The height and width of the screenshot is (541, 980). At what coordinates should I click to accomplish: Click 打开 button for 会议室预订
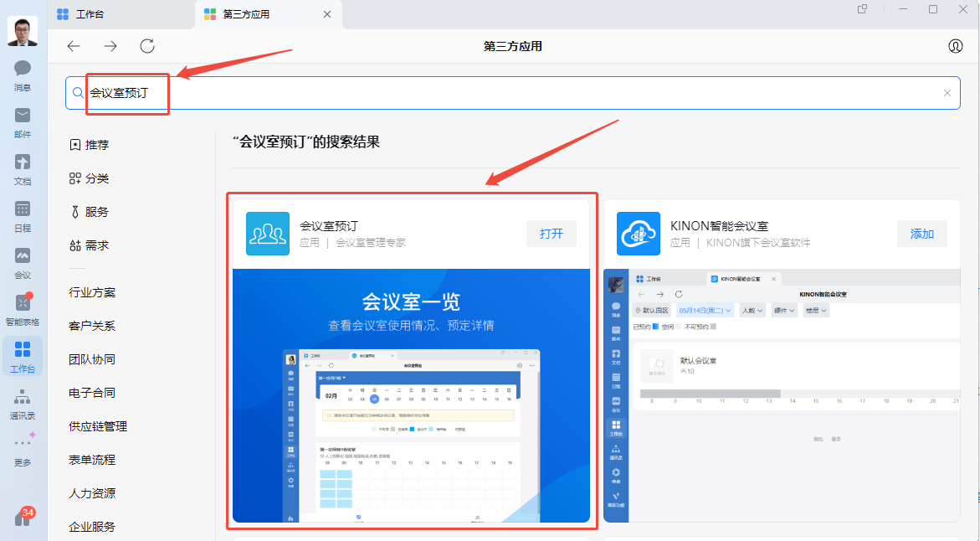pos(552,234)
